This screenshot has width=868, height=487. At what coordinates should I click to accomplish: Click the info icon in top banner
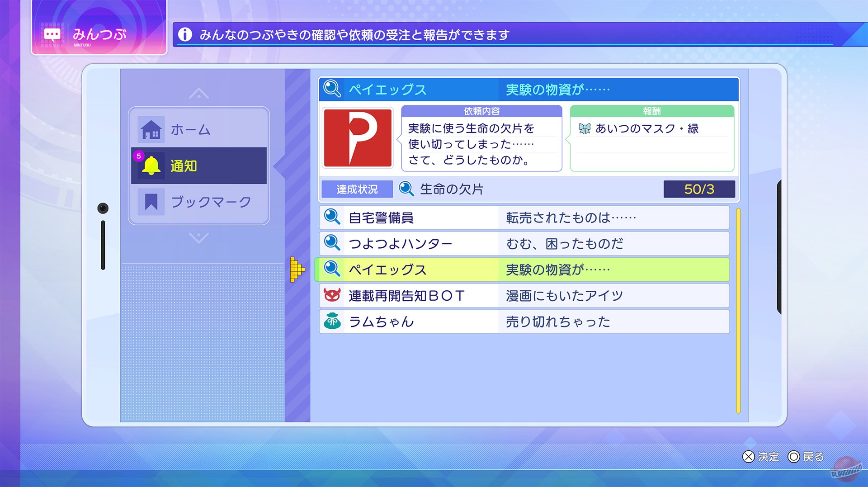185,34
